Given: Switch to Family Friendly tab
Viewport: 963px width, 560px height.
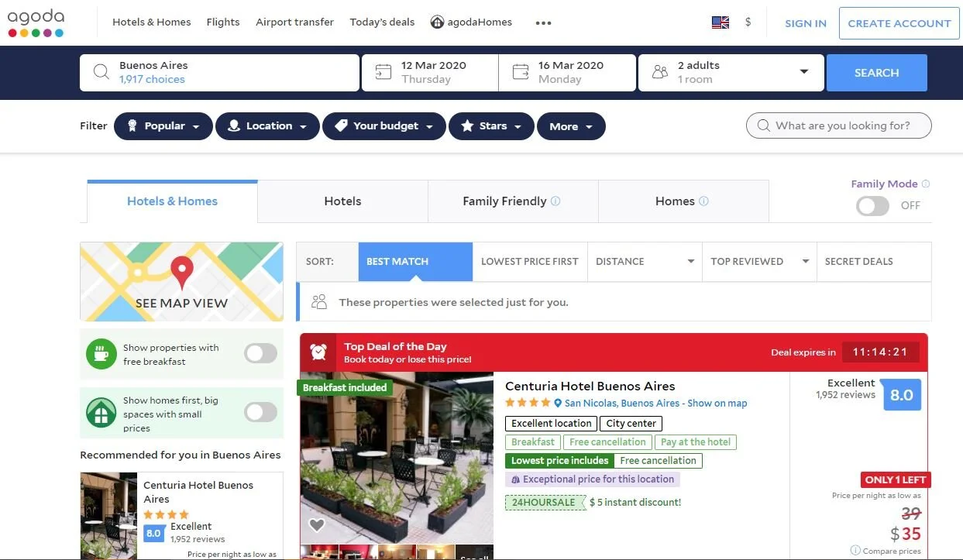Looking at the screenshot, I should coord(513,201).
